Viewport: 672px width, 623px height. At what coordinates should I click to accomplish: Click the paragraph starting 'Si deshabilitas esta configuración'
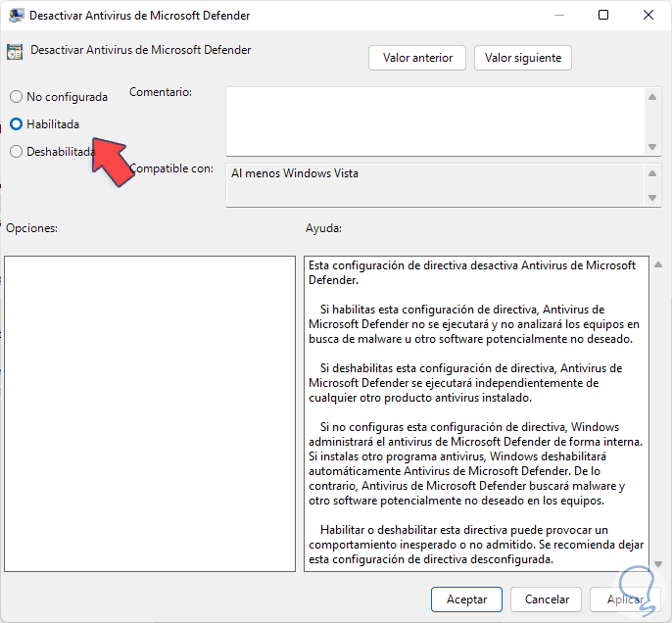465,383
